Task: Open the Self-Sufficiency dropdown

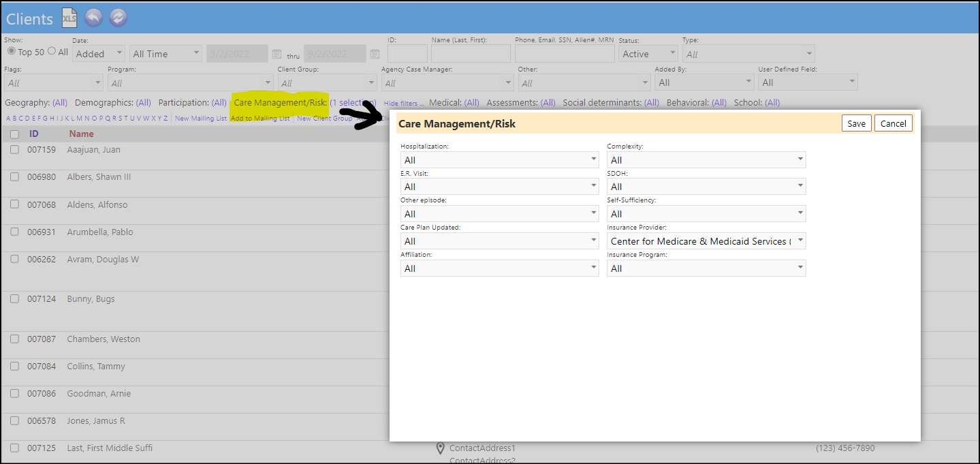Action: pyautogui.click(x=706, y=214)
